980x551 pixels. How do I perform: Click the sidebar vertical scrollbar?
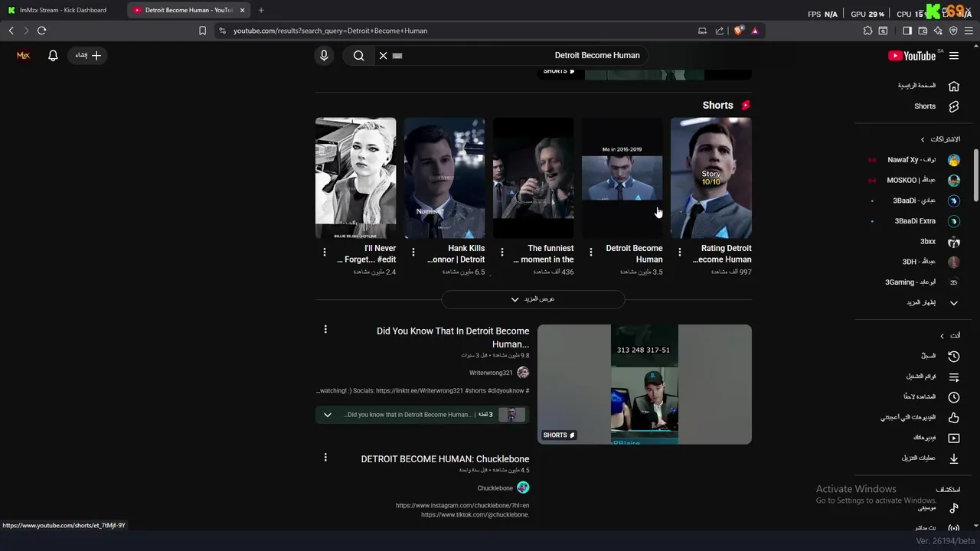tap(976, 176)
